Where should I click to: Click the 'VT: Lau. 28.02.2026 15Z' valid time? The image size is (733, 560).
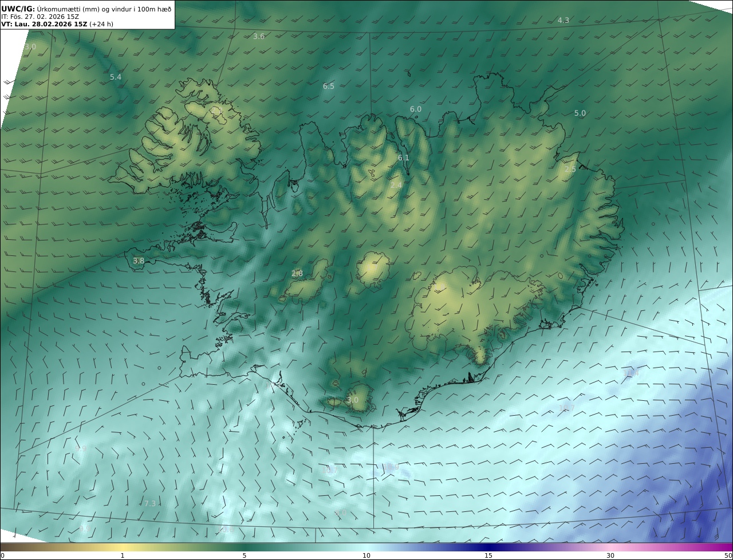[44, 25]
